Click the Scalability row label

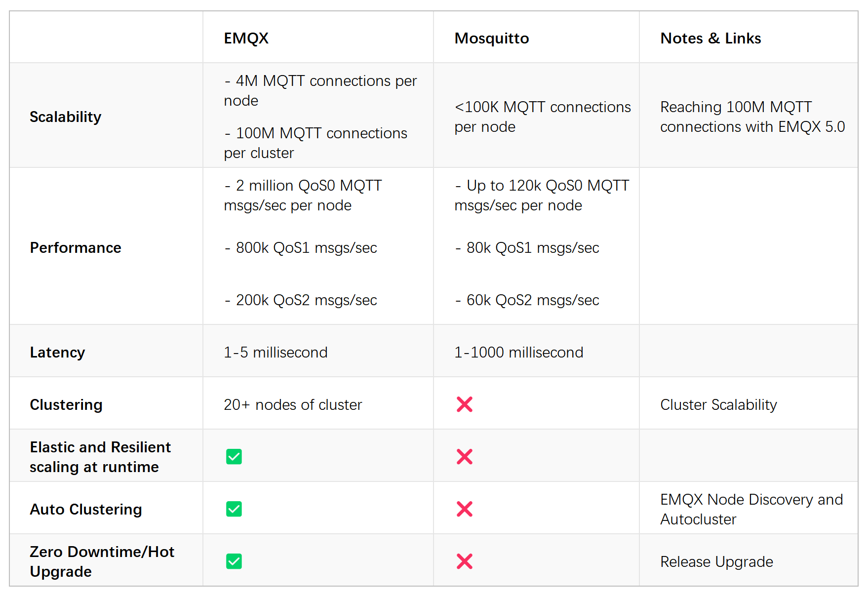(x=66, y=117)
